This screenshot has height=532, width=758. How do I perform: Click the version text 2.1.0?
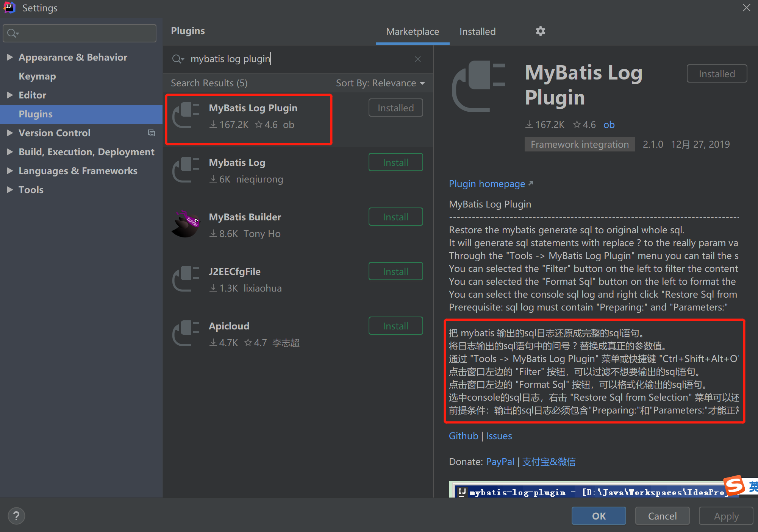(x=653, y=144)
